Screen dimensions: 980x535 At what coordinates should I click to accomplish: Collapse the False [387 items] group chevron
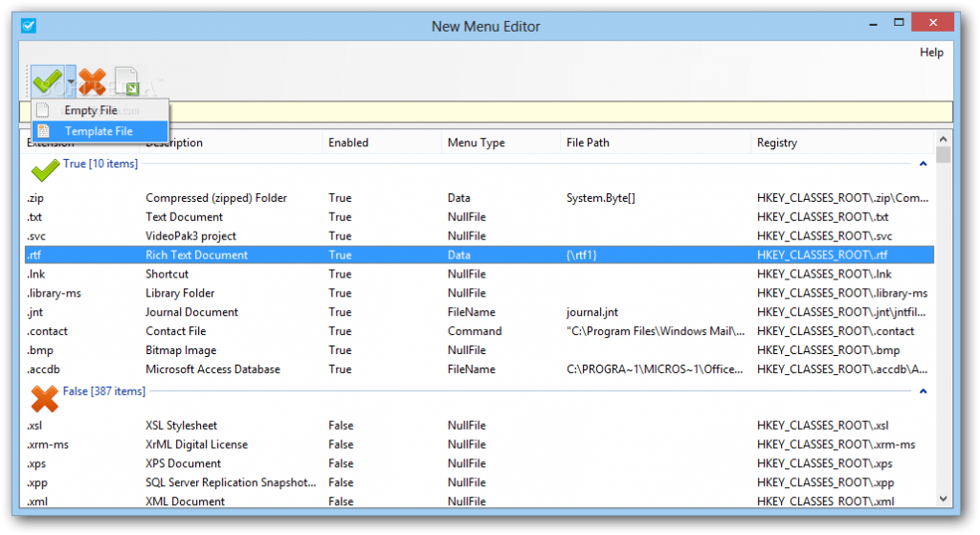point(924,391)
